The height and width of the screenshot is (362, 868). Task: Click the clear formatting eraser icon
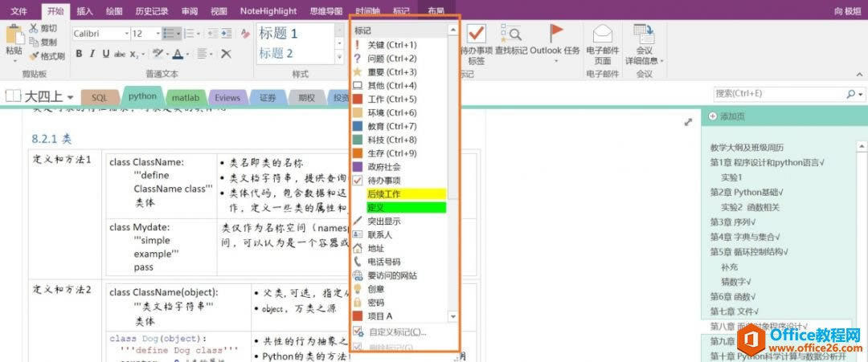[245, 34]
